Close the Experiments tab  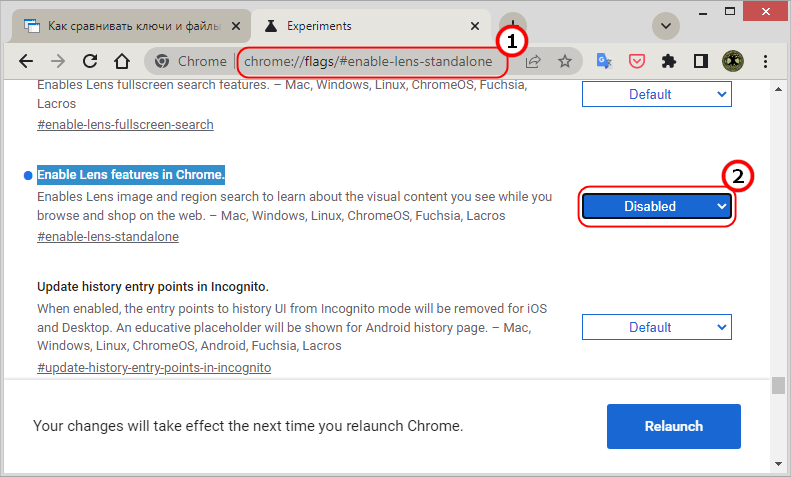coord(475,26)
